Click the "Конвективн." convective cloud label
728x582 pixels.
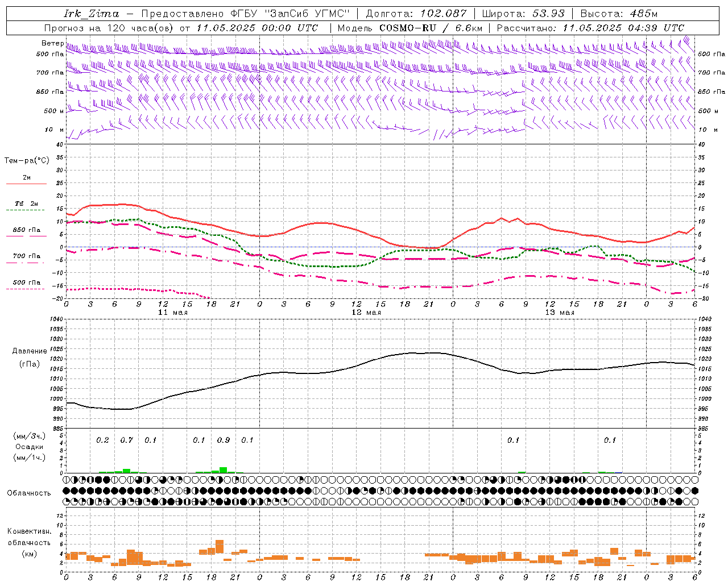[x=29, y=531]
